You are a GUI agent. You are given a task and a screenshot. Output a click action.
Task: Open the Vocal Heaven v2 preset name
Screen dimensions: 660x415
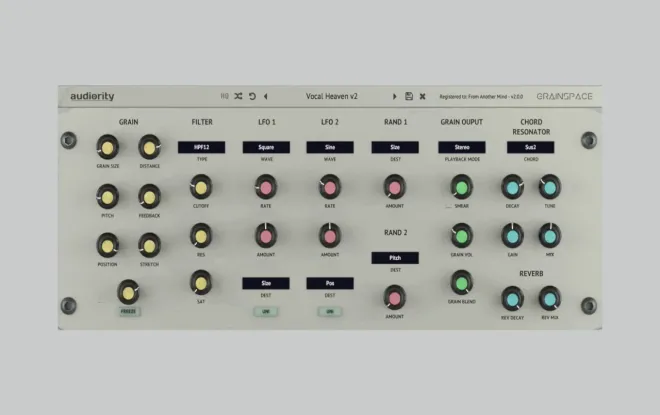[x=332, y=96]
